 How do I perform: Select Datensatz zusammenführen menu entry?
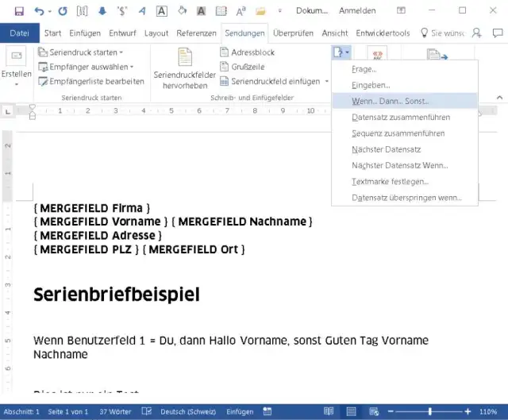(x=404, y=118)
